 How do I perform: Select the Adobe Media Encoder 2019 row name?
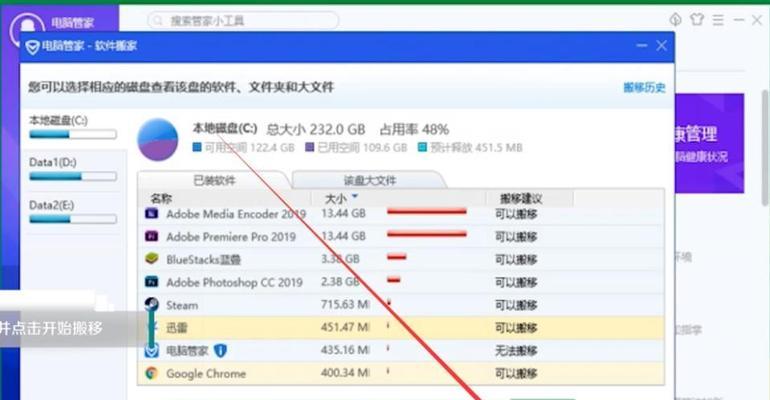236,214
